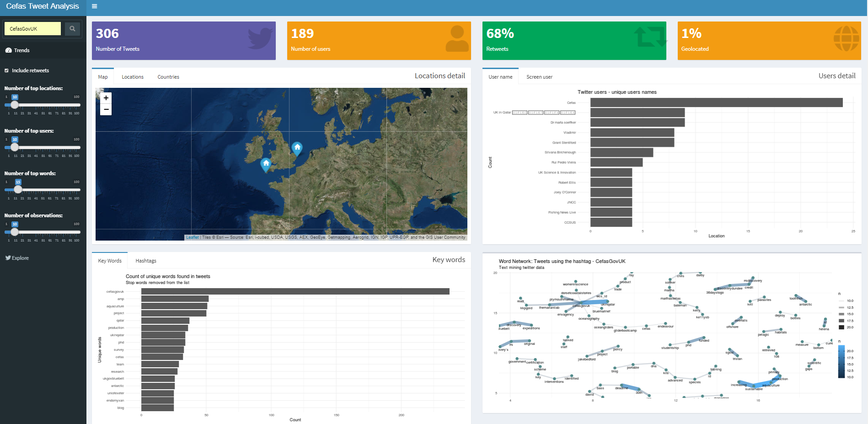868x424 pixels.
Task: Open the Explore sidebar menu item
Action: point(20,258)
